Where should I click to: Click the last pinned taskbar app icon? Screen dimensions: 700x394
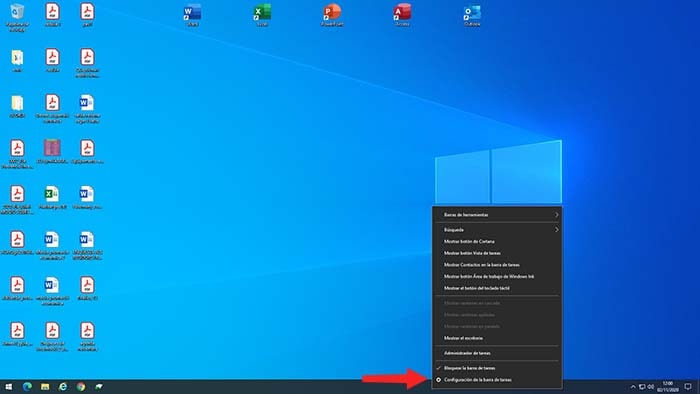click(x=99, y=386)
